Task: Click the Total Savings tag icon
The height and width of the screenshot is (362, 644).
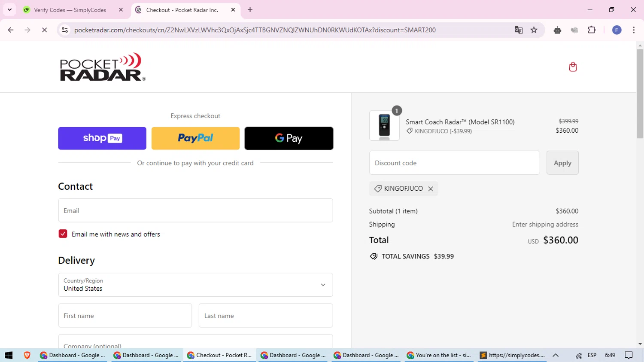Action: (x=374, y=256)
